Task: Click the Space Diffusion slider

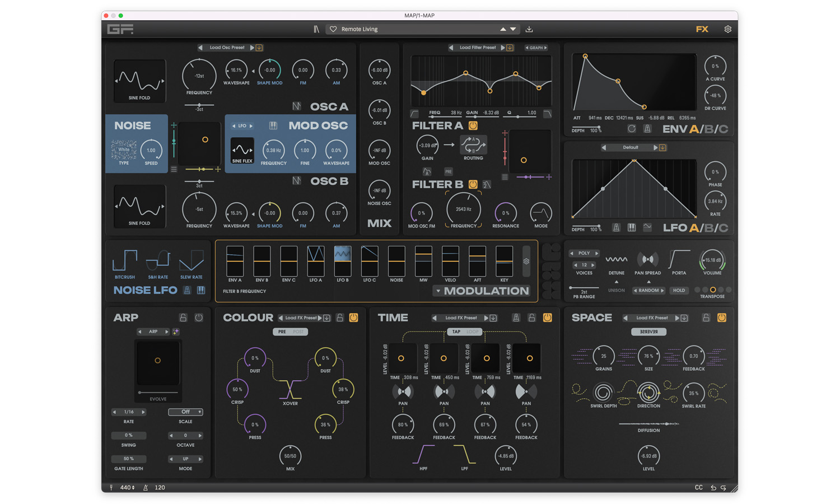Action: (648, 424)
